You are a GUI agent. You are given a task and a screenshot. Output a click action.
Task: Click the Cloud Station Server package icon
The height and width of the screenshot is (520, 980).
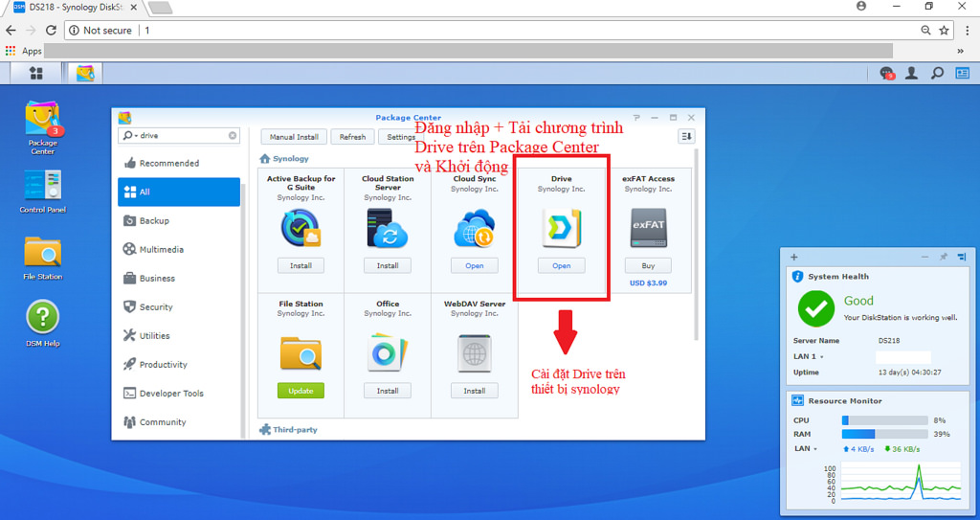(x=388, y=228)
